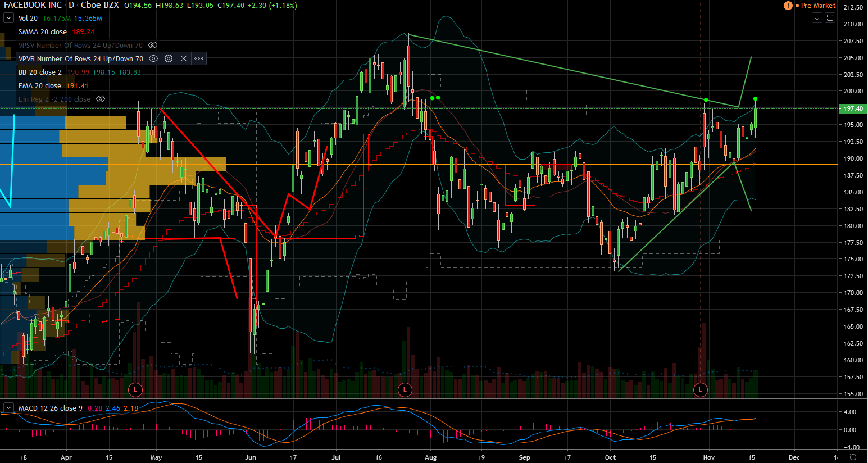Select the SMMA 20 close indicator label
The width and height of the screenshot is (868, 463).
[x=43, y=31]
